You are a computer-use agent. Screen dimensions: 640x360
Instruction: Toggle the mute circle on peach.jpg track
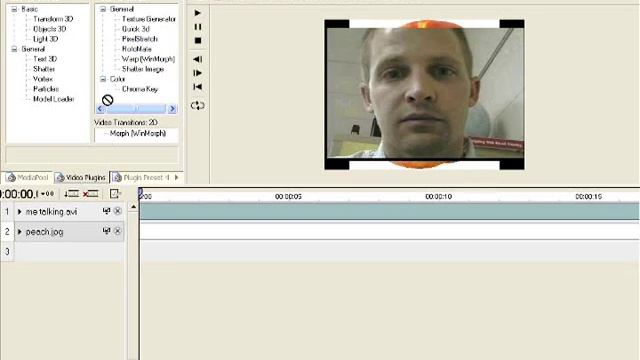118,231
